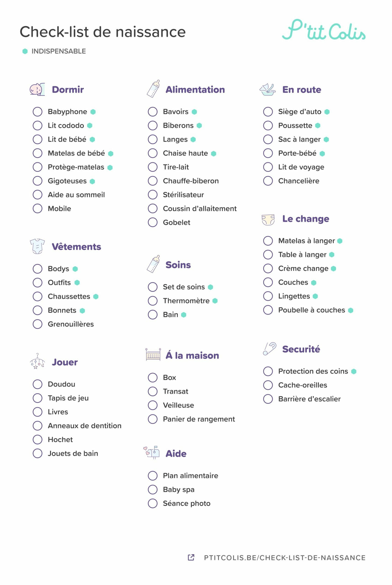This screenshot has width=392, height=585.
Task: Check the Poussette circle
Action: click(268, 125)
